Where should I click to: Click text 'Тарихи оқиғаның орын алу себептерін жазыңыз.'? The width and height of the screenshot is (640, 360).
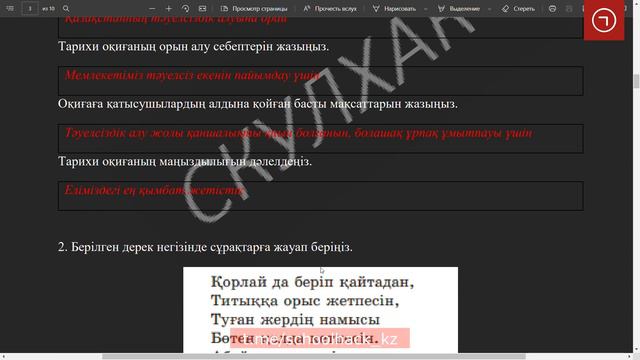[193, 47]
